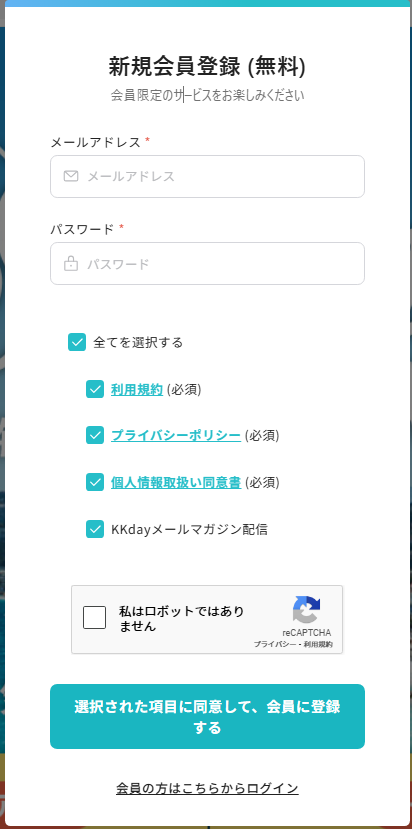Image resolution: width=412 pixels, height=829 pixels.
Task: Toggle the プライバシーポリシー agreement checkbox
Action: click(95, 436)
